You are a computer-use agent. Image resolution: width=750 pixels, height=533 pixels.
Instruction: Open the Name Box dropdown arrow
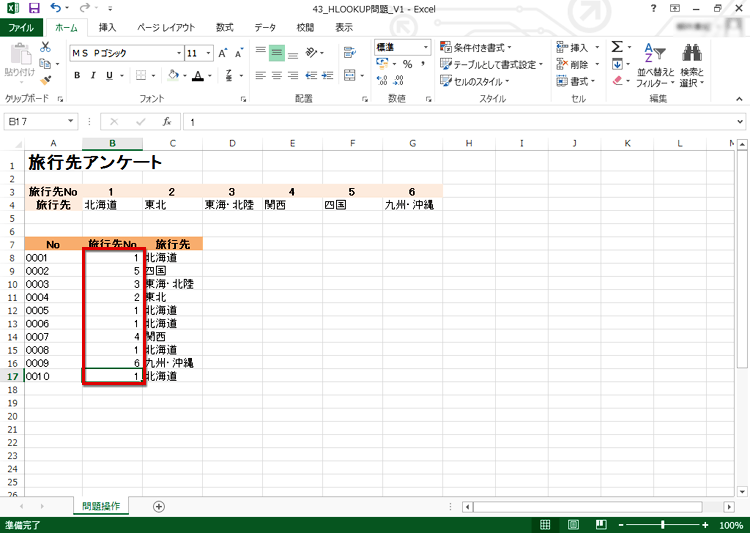click(x=70, y=122)
